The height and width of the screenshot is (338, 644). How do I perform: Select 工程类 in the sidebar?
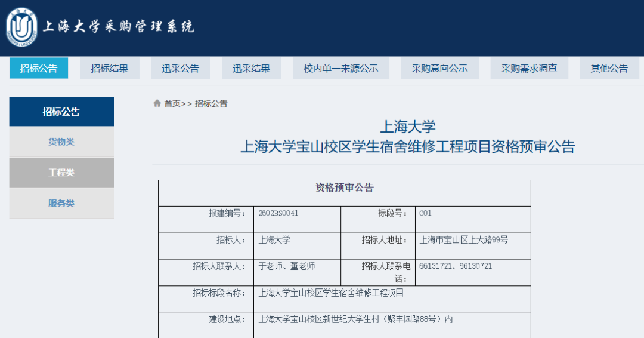tap(61, 173)
